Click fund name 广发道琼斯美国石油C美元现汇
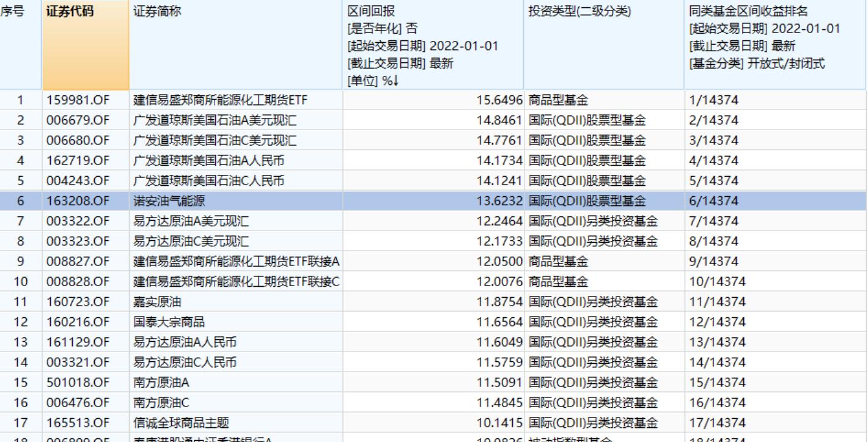The height and width of the screenshot is (442, 868). tap(215, 141)
